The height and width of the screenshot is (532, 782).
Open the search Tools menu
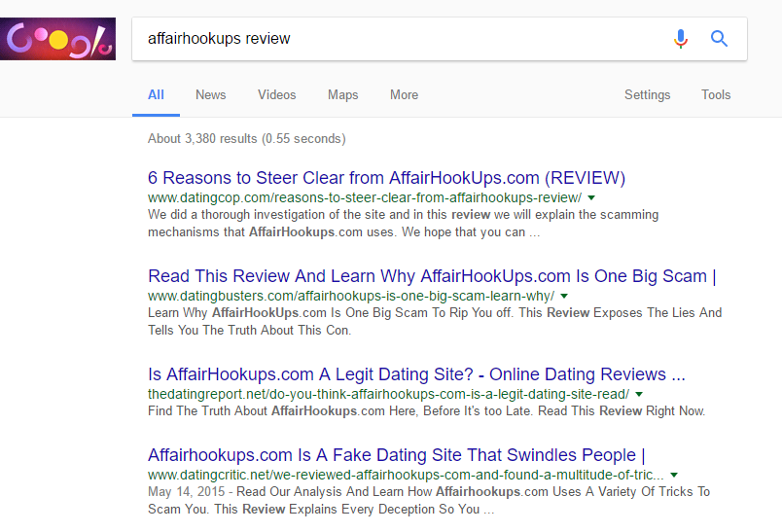(716, 94)
